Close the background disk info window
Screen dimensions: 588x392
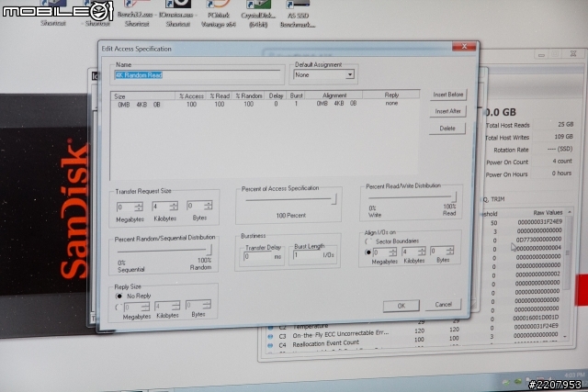[x=573, y=54]
